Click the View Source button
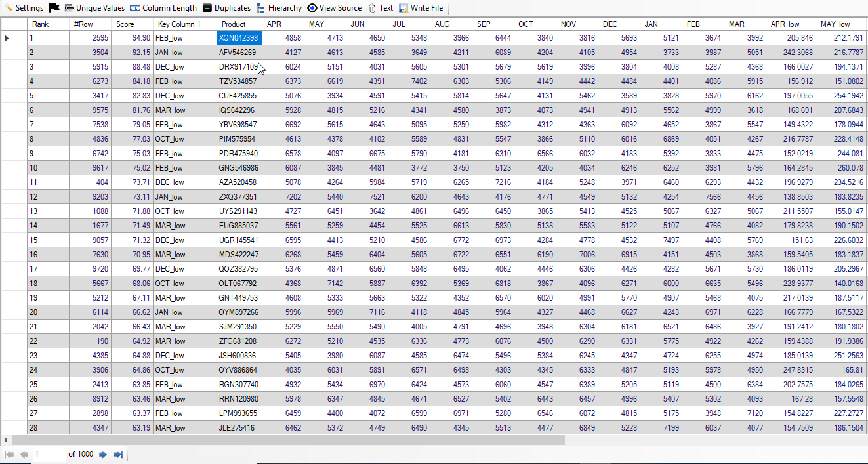 [x=335, y=8]
